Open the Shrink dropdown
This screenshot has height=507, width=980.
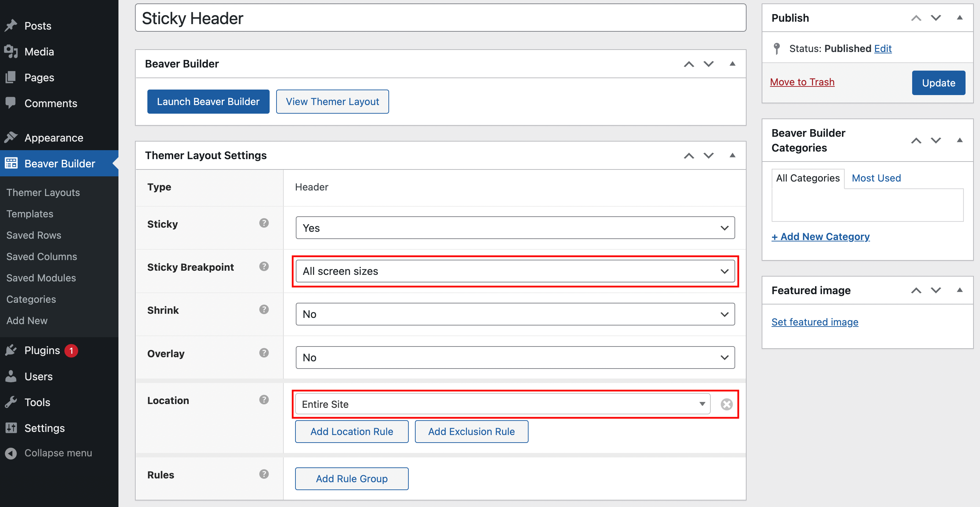click(x=515, y=314)
